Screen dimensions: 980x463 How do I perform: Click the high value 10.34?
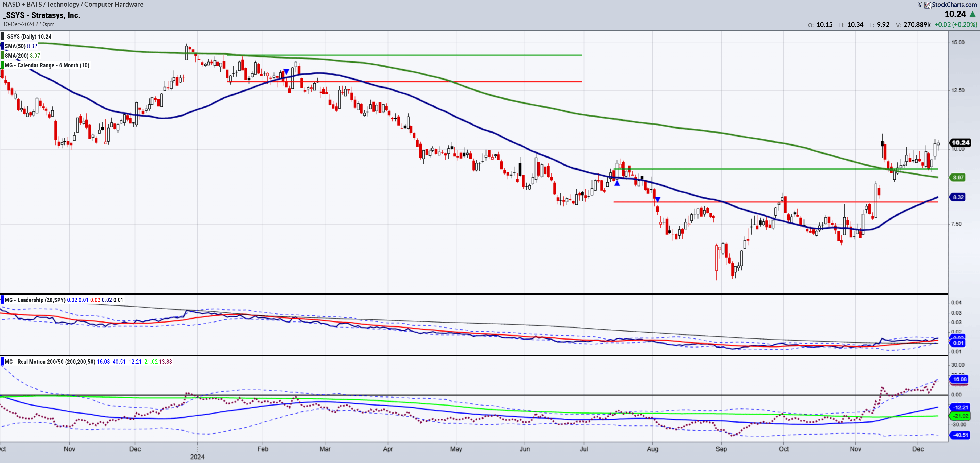click(x=855, y=25)
